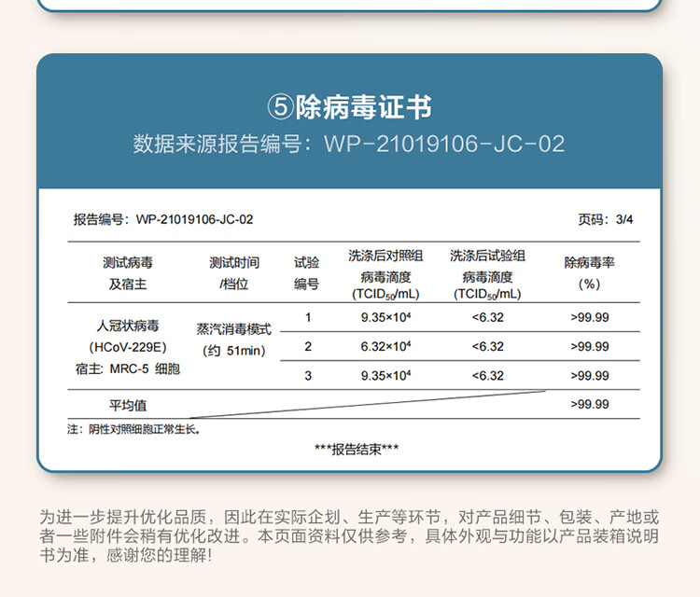The height and width of the screenshot is (597, 700).
Task: Click the 报告结束 end-of-report marker
Action: pos(357,449)
